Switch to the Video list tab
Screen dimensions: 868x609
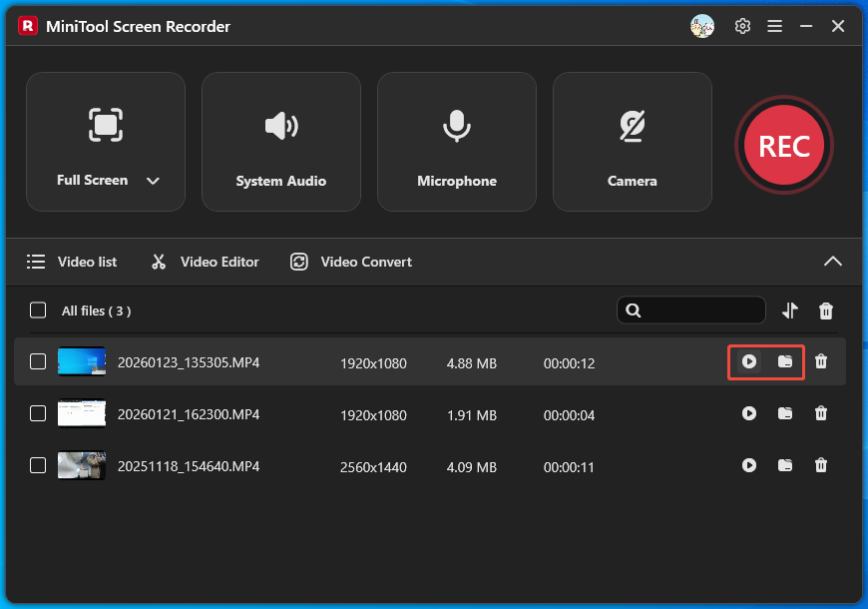[72, 262]
